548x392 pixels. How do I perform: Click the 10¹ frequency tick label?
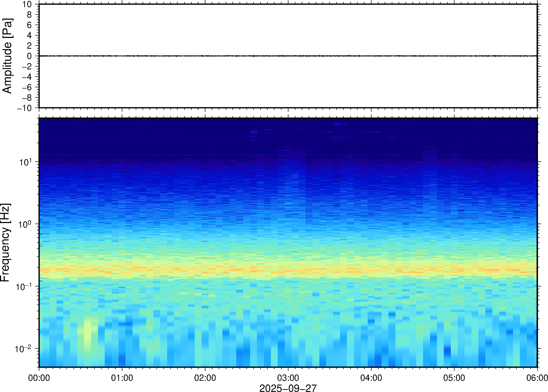[x=25, y=162]
